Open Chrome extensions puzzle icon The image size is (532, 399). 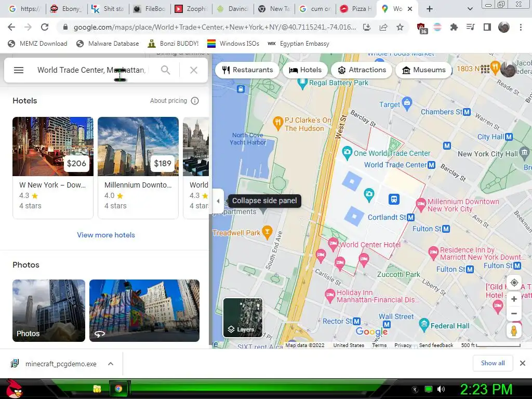454,27
